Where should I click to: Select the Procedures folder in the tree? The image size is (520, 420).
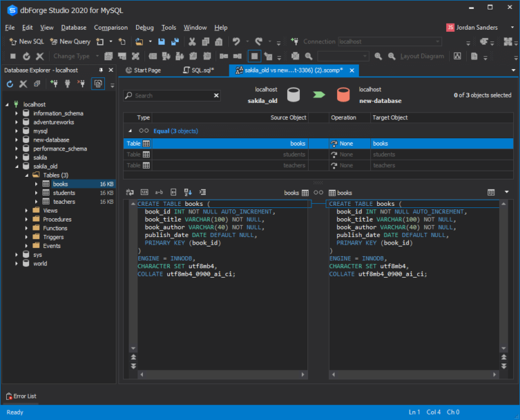click(57, 219)
